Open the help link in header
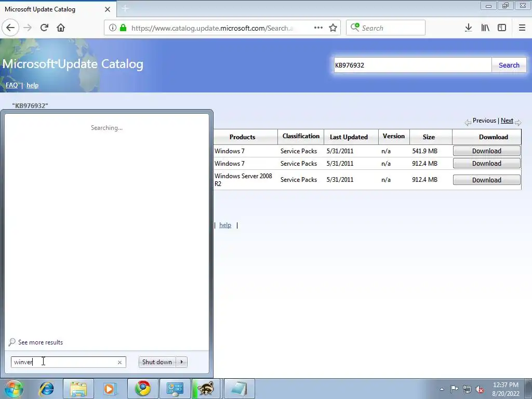 [x=33, y=85]
